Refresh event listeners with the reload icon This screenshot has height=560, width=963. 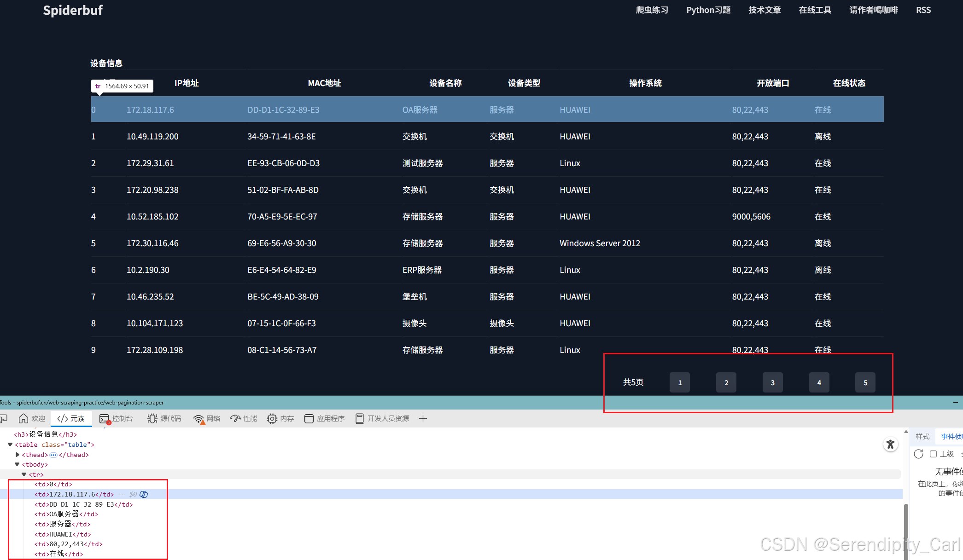pos(919,454)
